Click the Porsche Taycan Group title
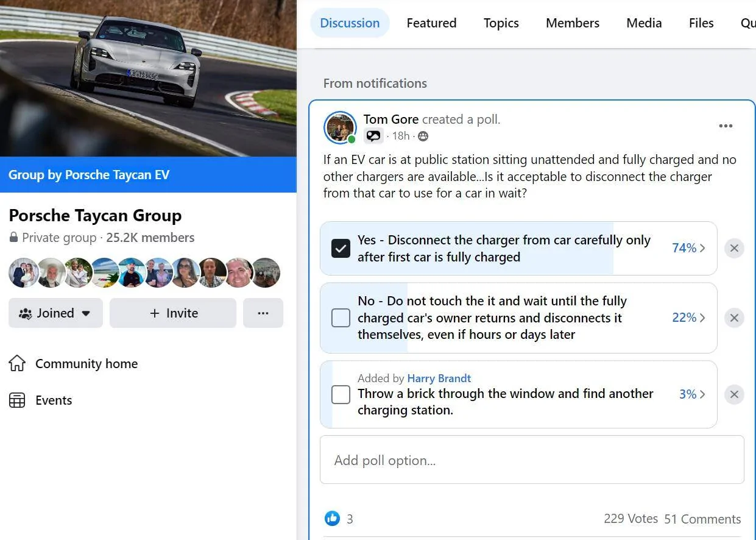Image resolution: width=756 pixels, height=540 pixels. click(x=95, y=216)
